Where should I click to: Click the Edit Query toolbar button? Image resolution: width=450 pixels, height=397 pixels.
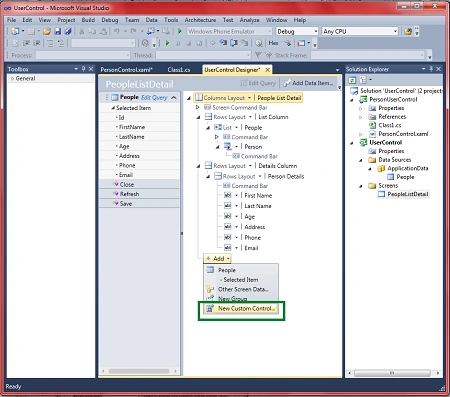[258, 83]
